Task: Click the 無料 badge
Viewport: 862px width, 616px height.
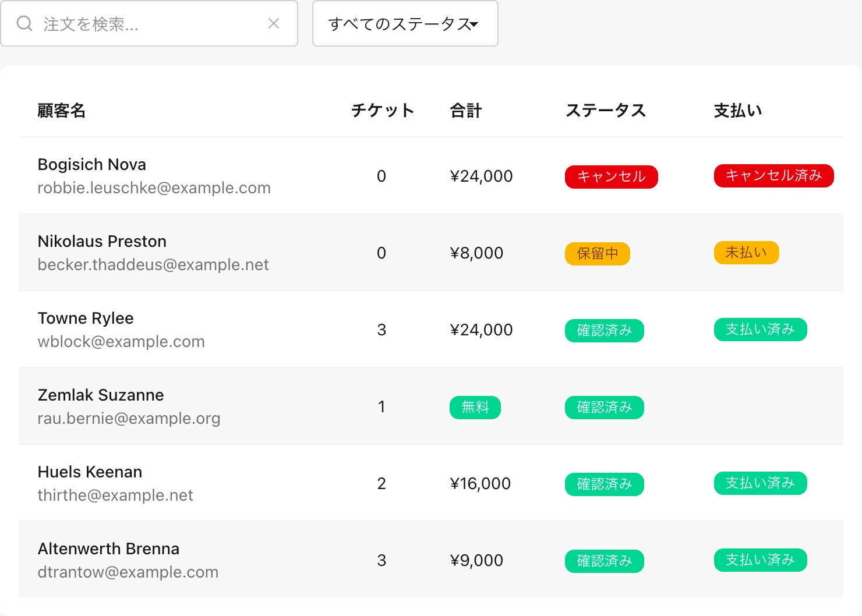Action: 475,408
